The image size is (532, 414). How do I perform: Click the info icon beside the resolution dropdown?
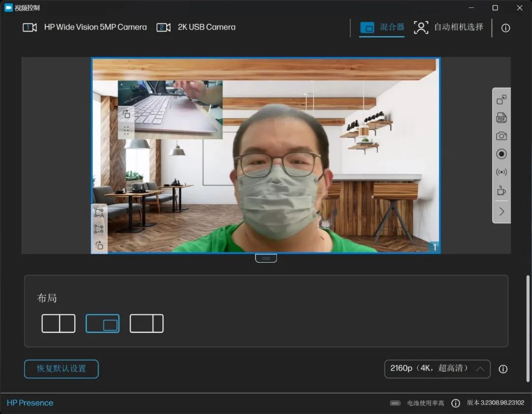[x=503, y=369]
